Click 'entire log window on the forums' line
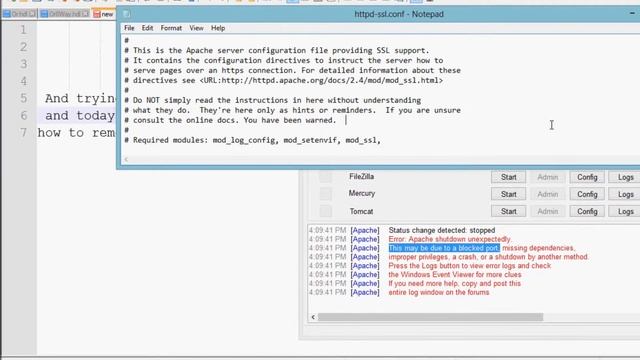The width and height of the screenshot is (640, 360). (x=439, y=293)
